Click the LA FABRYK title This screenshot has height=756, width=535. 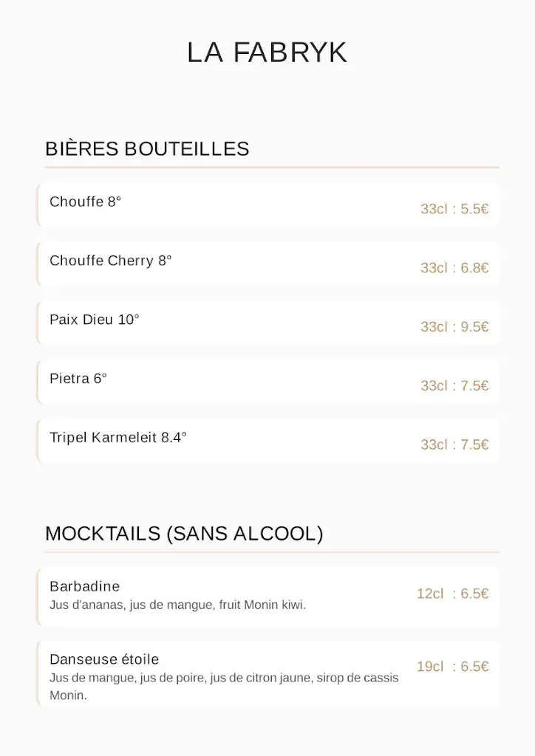(x=267, y=52)
